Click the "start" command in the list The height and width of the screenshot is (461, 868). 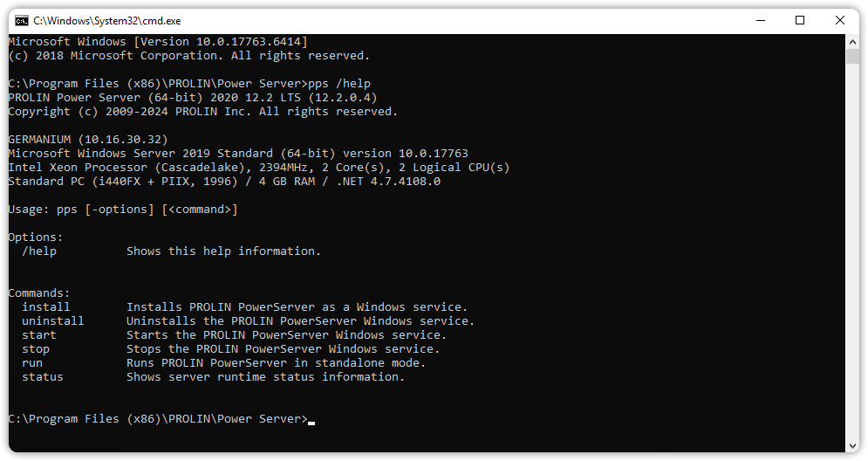39,335
